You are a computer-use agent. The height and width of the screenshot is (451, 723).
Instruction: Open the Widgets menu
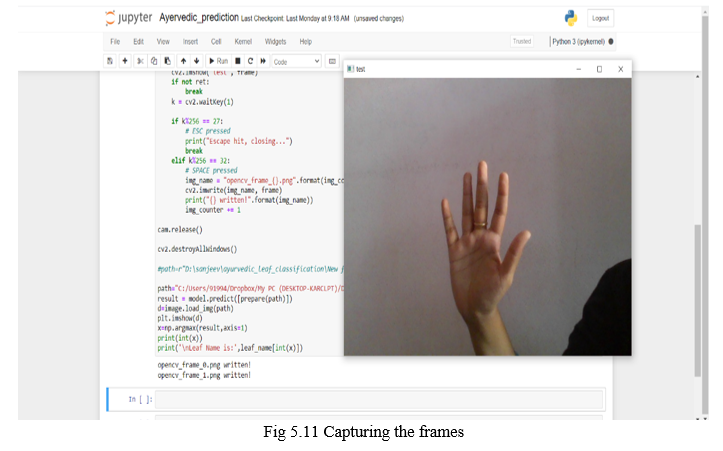click(x=275, y=41)
